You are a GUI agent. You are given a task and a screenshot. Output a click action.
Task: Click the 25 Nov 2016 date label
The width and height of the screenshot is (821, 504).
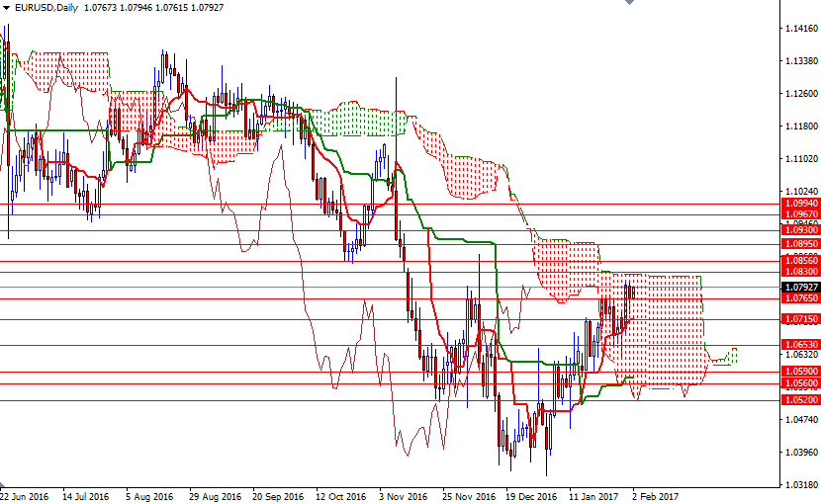469,496
